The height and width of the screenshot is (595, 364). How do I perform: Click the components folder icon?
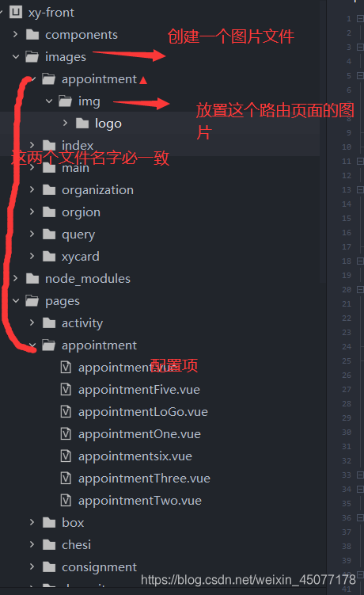coord(32,35)
